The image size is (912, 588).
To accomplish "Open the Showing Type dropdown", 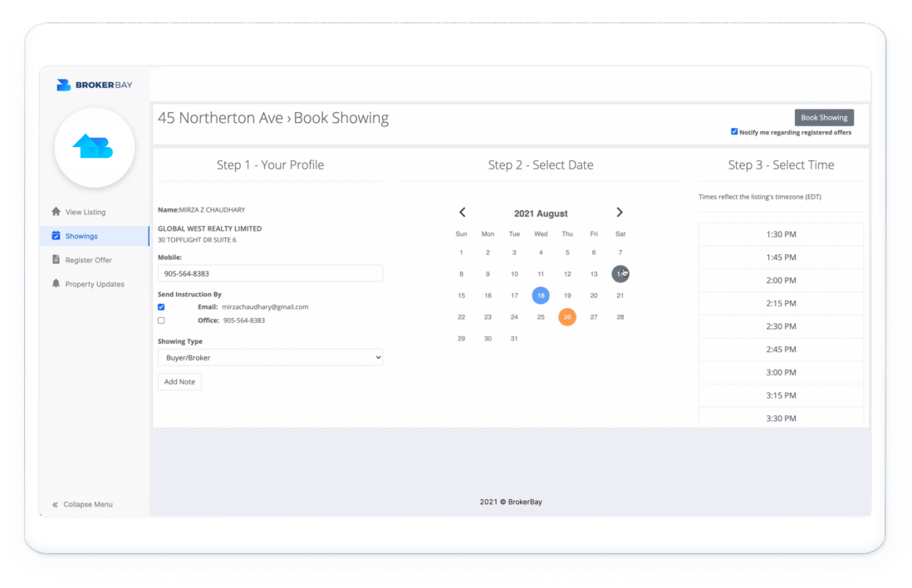I will (270, 357).
